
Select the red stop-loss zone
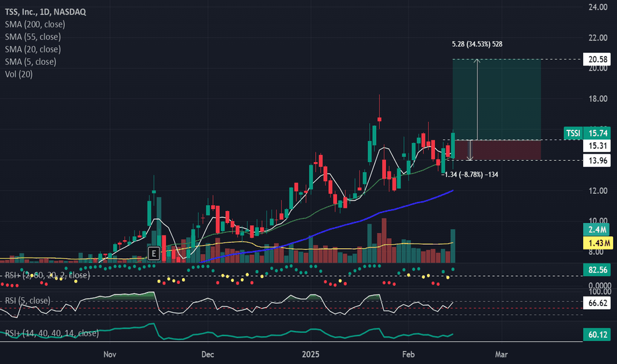click(497, 150)
